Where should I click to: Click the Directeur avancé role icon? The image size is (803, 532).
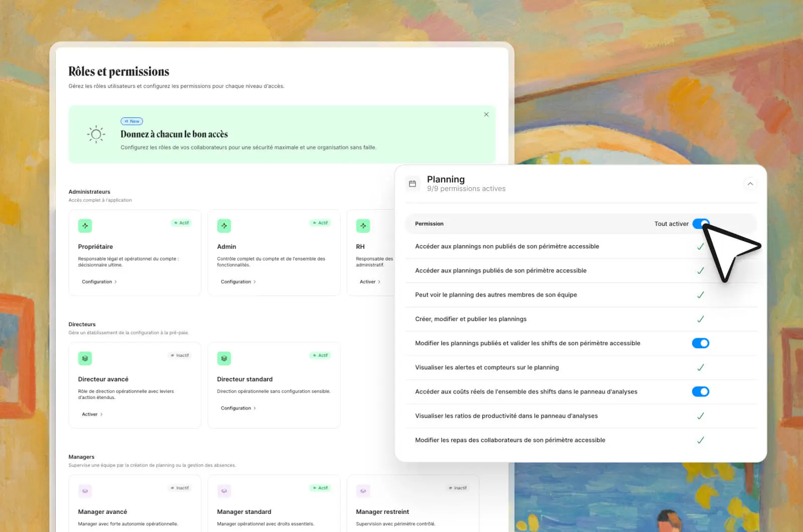pos(85,358)
